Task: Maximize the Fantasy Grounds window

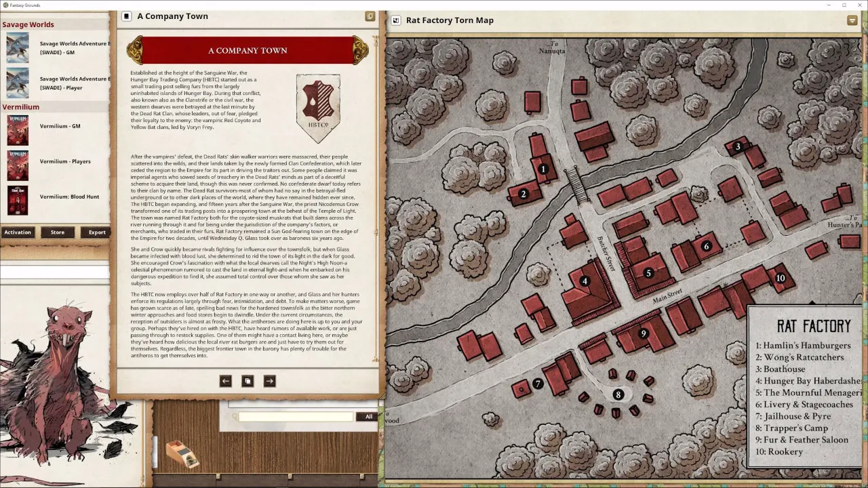Action: point(844,5)
